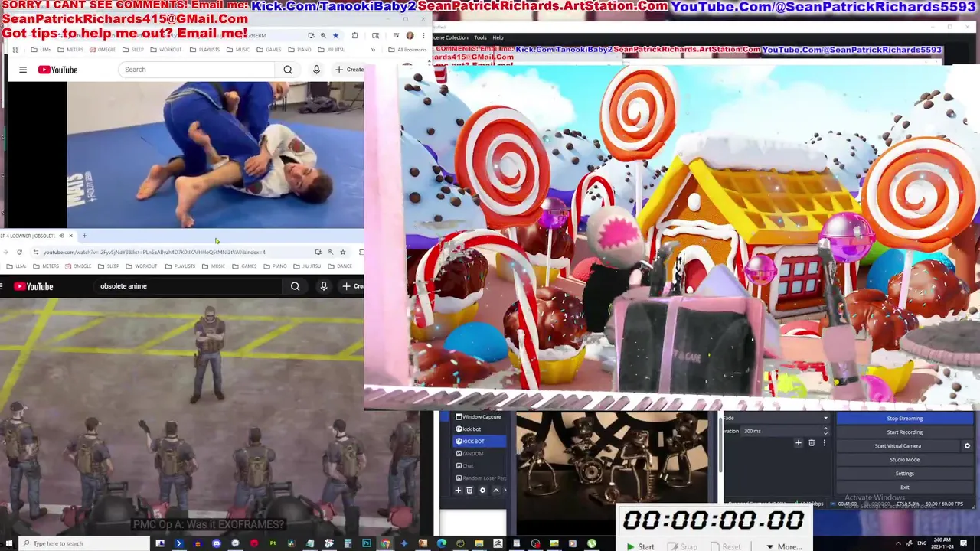Activate voice search microphone in lower YouTube

click(324, 286)
